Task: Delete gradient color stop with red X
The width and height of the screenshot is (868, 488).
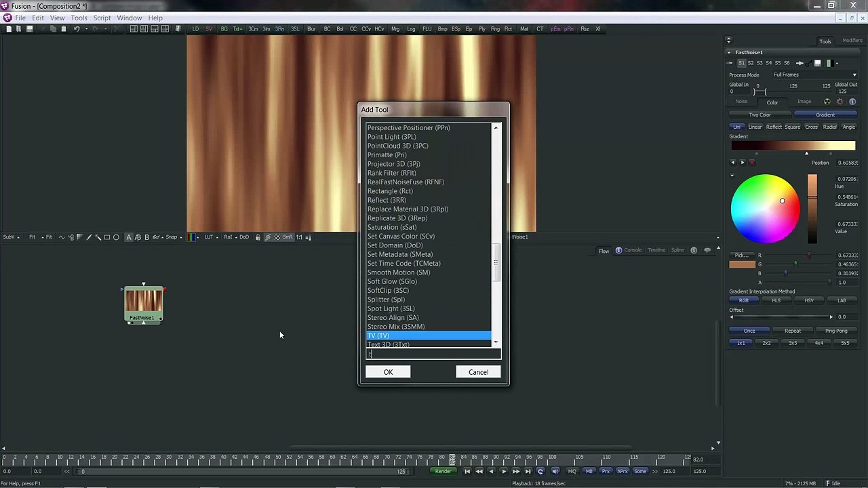Action: coord(752,163)
